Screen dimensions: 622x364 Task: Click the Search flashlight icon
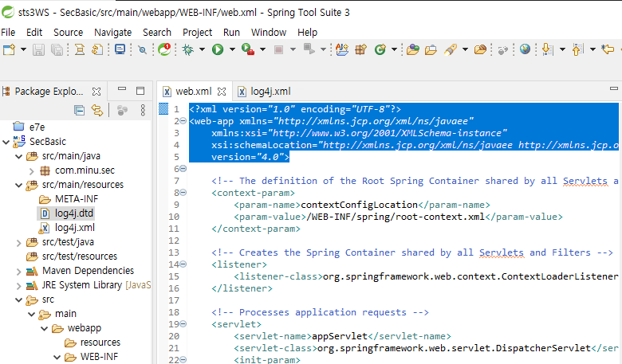click(x=451, y=49)
